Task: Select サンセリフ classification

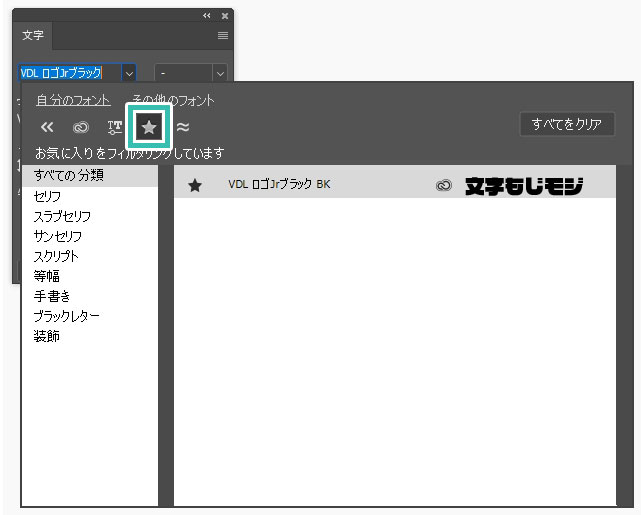Action: 58,236
